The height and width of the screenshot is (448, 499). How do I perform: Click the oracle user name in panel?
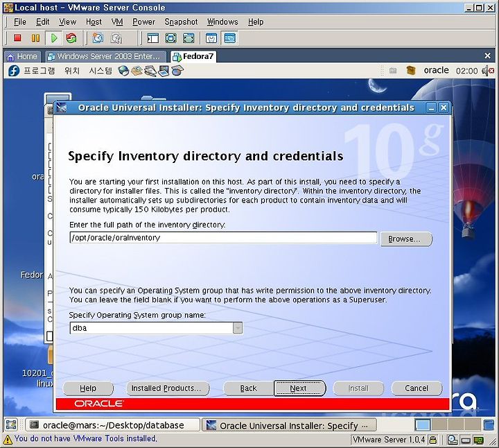pos(437,70)
